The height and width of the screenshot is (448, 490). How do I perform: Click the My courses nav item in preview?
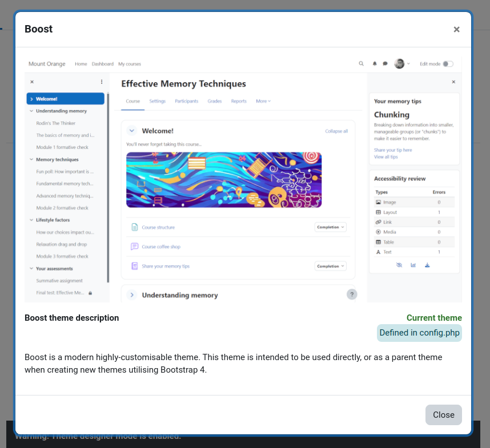click(130, 64)
